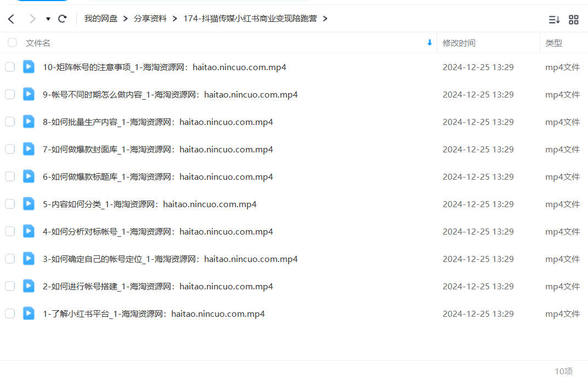
Task: Click mp4文件 type of 2-如何进行帐号搭建 row
Action: coord(563,287)
